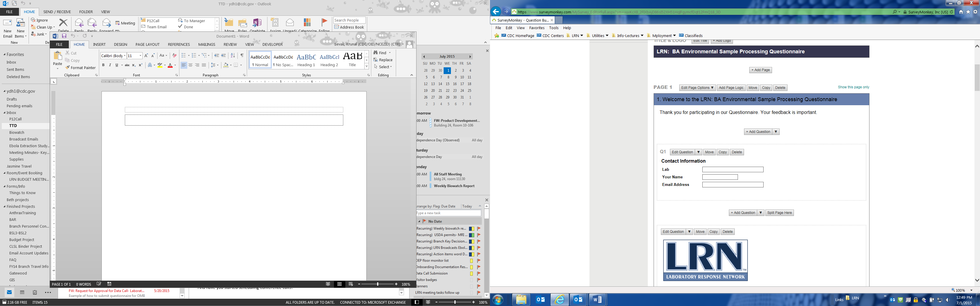Click the Categorize colored squares icon in Outlook
The width and height of the screenshot is (980, 306).
(307, 23)
